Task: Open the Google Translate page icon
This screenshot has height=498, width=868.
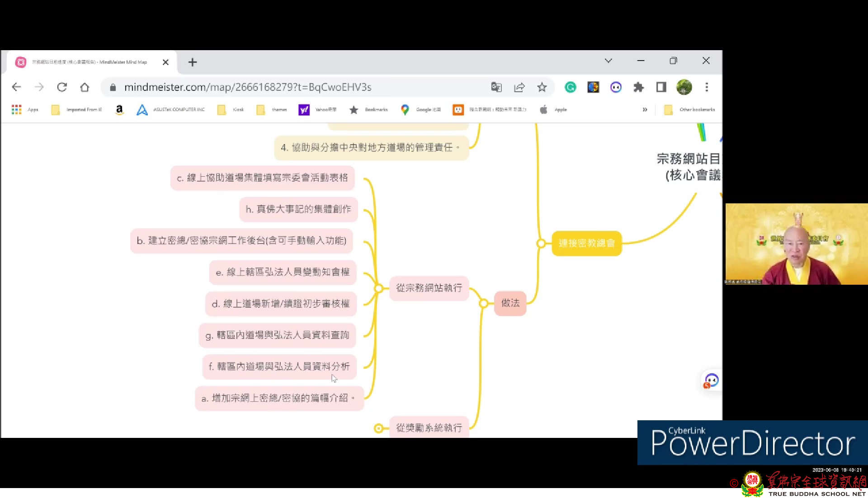Action: click(496, 87)
